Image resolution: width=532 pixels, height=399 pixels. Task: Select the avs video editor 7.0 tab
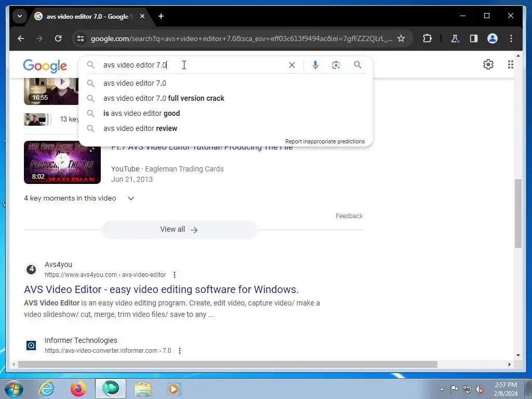(90, 16)
